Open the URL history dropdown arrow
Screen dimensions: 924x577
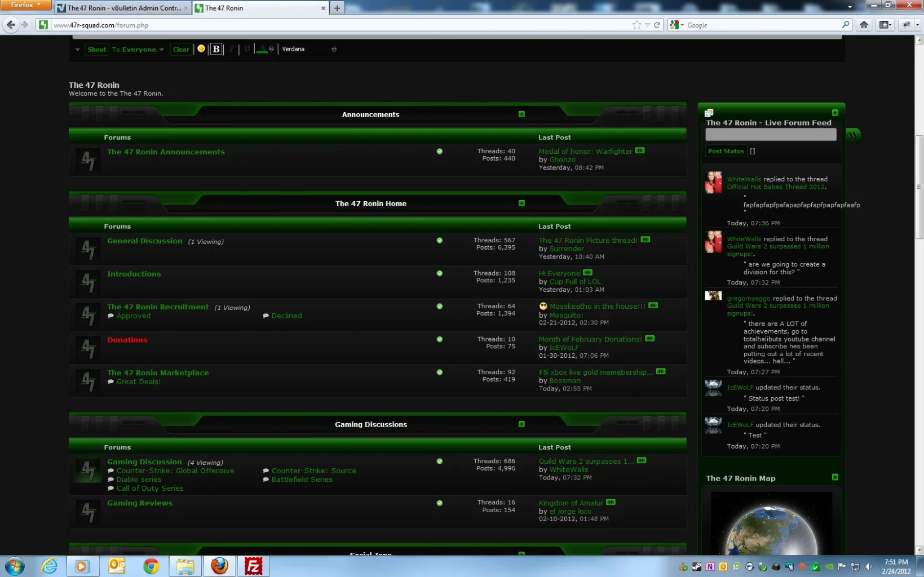tap(647, 25)
